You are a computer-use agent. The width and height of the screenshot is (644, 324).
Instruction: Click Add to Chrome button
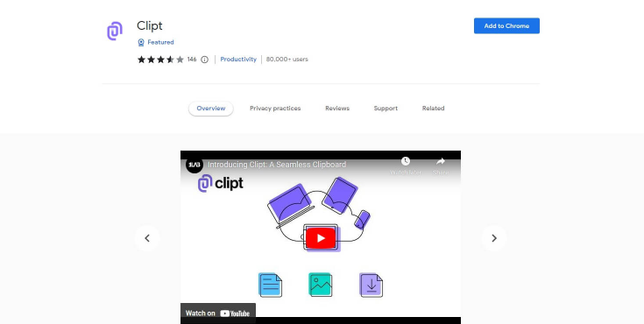pos(506,26)
